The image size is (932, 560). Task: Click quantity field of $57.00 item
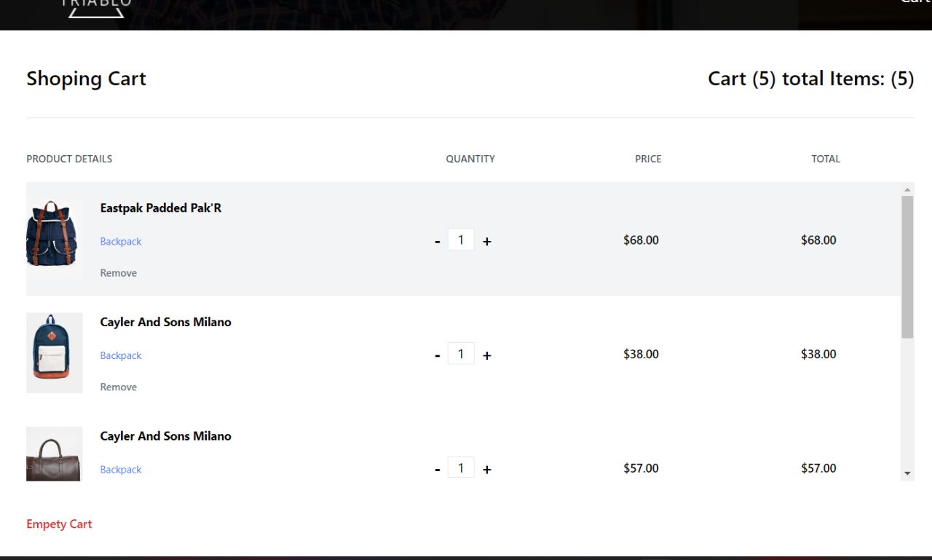click(x=461, y=468)
